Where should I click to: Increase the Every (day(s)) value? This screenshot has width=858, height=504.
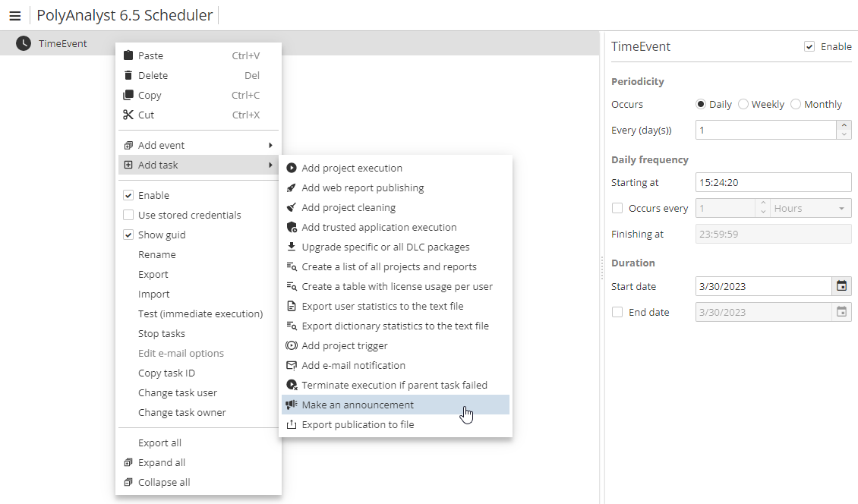pyautogui.click(x=844, y=125)
